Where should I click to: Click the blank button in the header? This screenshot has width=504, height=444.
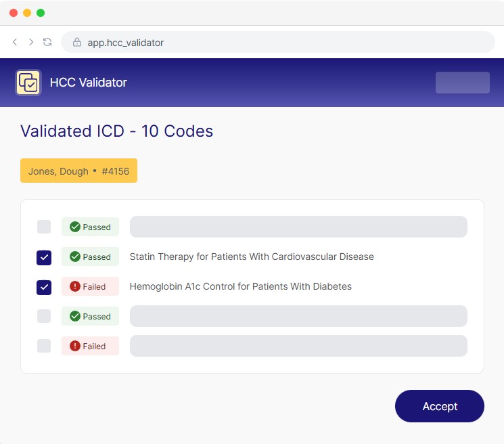tap(462, 83)
